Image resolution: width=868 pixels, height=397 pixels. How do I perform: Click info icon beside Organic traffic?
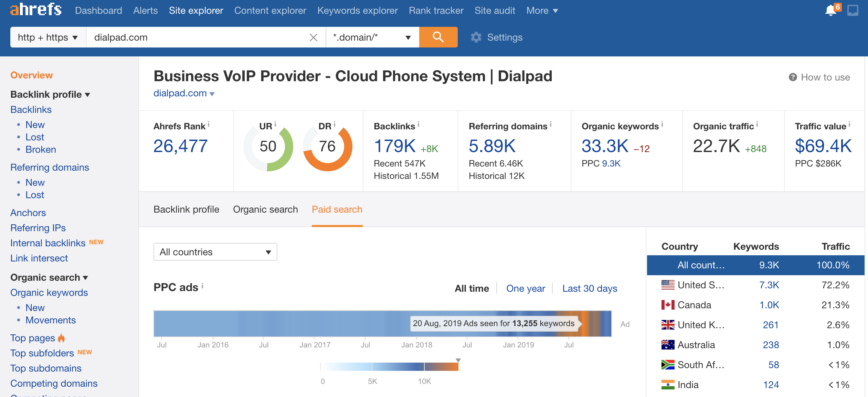coord(757,124)
